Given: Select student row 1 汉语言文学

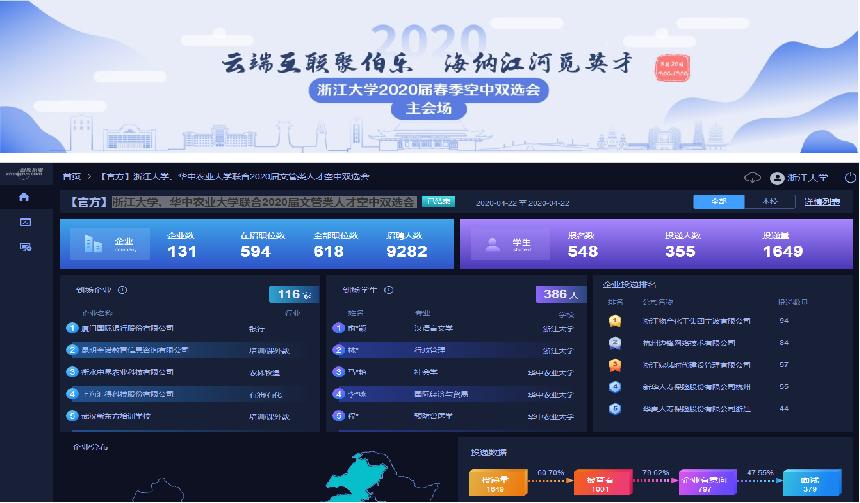Looking at the screenshot, I should (455, 328).
